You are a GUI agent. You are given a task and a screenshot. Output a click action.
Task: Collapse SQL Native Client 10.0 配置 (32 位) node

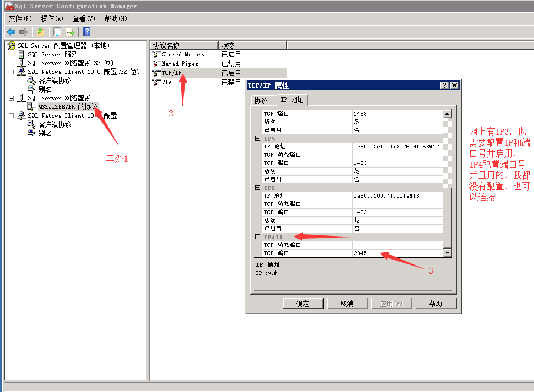point(12,72)
